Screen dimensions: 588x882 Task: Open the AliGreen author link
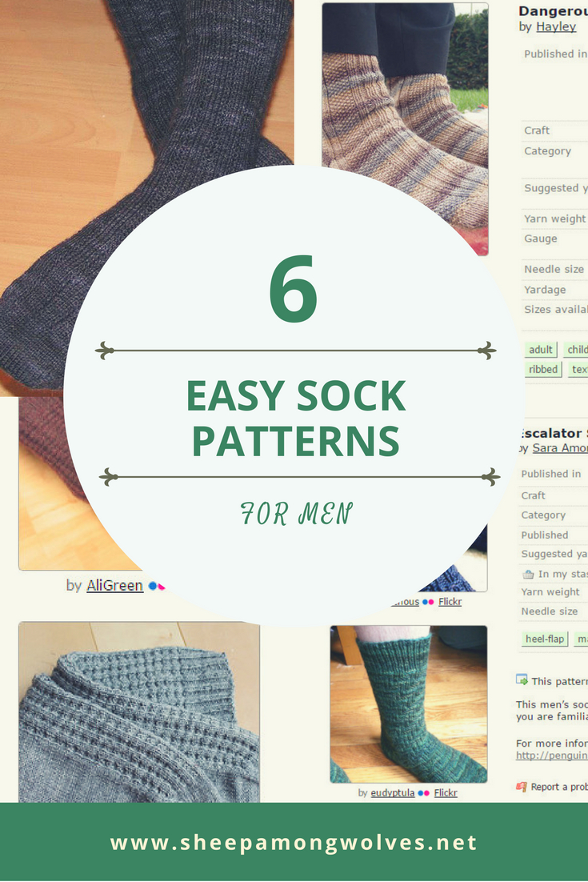pyautogui.click(x=114, y=586)
